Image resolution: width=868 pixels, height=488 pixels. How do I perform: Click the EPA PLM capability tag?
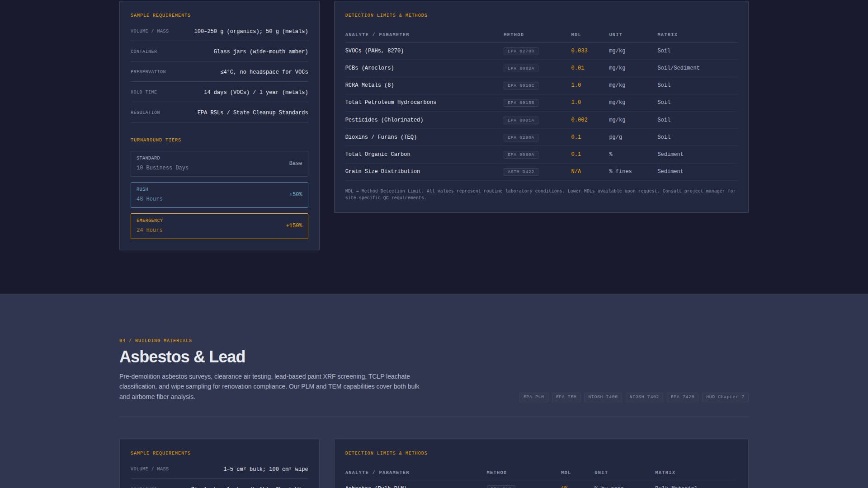[x=533, y=397]
